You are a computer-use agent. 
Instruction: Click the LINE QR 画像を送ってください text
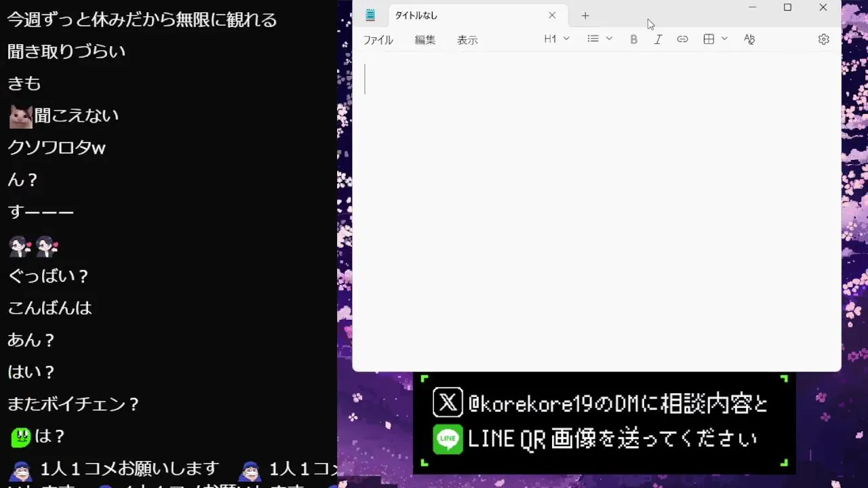pos(612,439)
